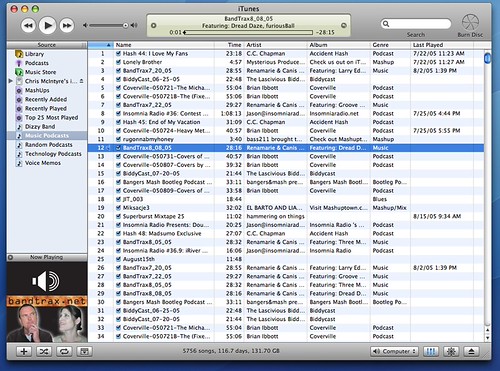
Task: Open the Music Store source
Action: (x=40, y=72)
